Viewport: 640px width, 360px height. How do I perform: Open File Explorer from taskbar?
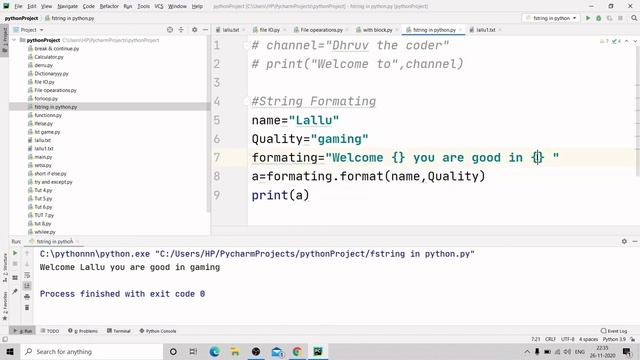click(x=235, y=351)
